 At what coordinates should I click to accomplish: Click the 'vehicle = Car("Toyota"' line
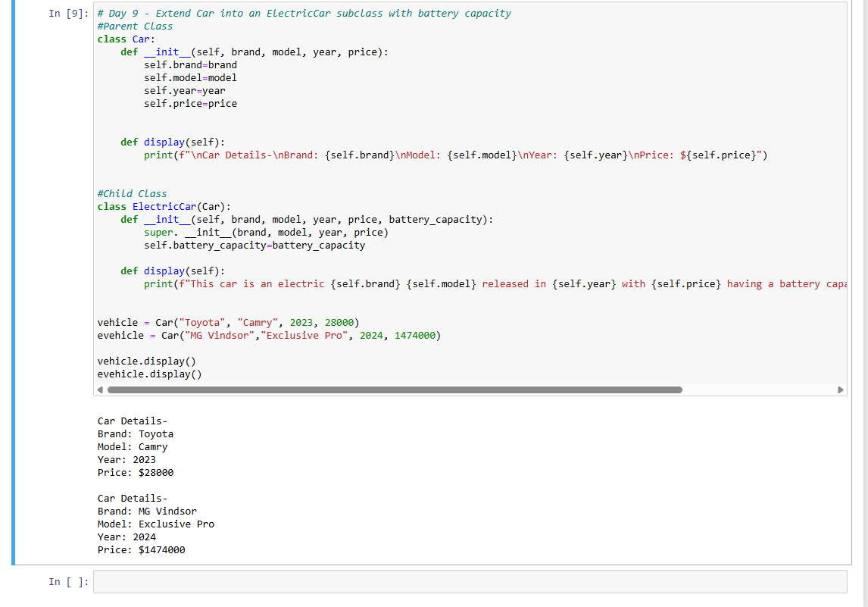coord(228,322)
